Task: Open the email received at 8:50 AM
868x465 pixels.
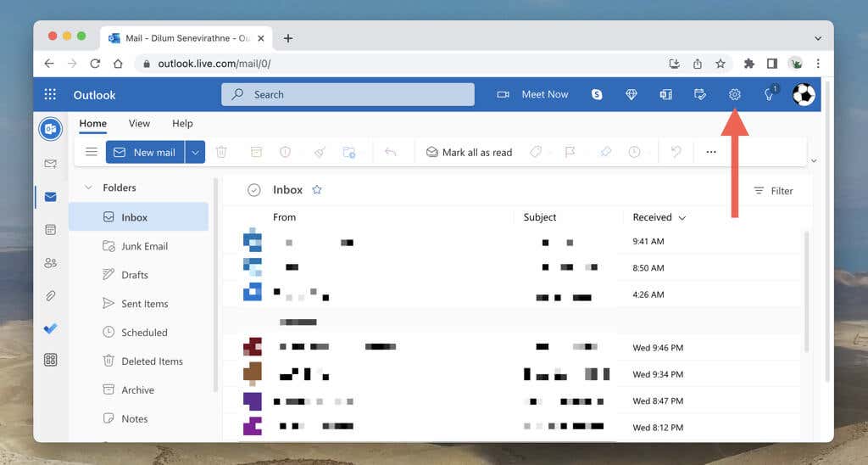Action: tap(512, 267)
